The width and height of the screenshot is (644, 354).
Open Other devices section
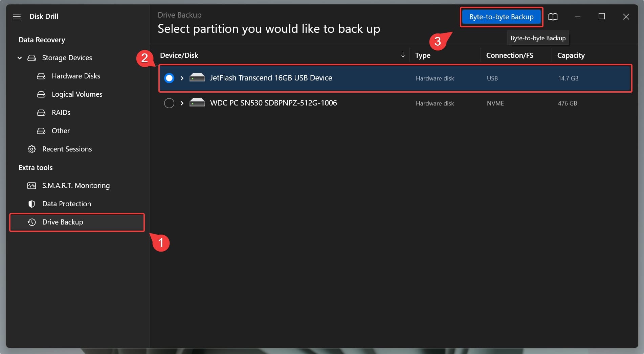tap(61, 131)
